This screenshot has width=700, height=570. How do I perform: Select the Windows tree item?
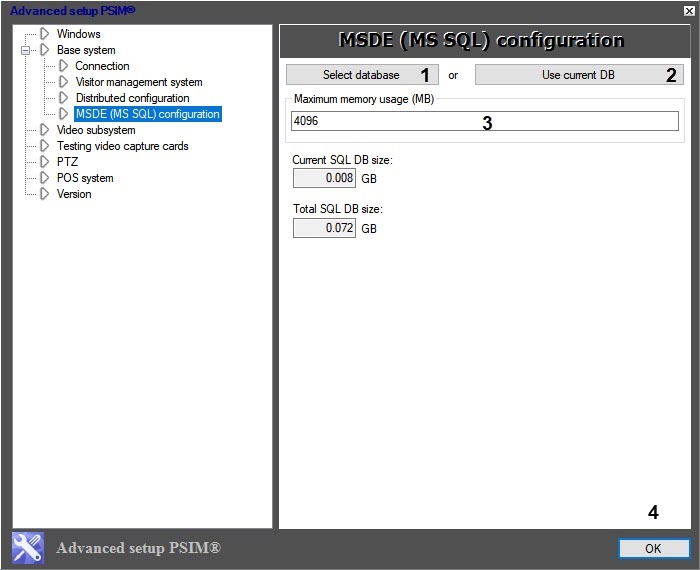point(79,34)
